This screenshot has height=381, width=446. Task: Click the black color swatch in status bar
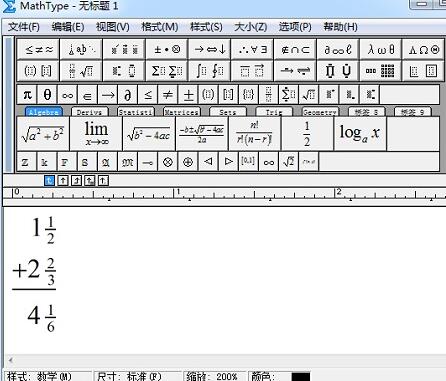coord(300,377)
